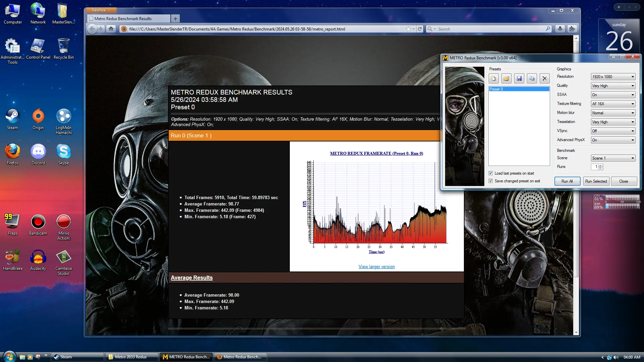644x362 pixels.
Task: Create a new preset in Benchmark window
Action: [493, 78]
